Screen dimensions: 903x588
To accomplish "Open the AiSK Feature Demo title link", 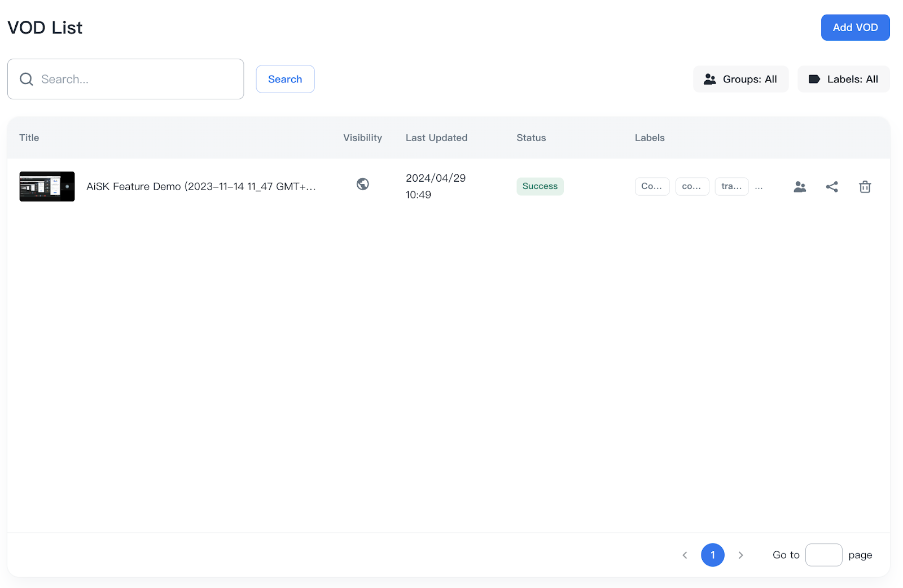I will coord(200,186).
